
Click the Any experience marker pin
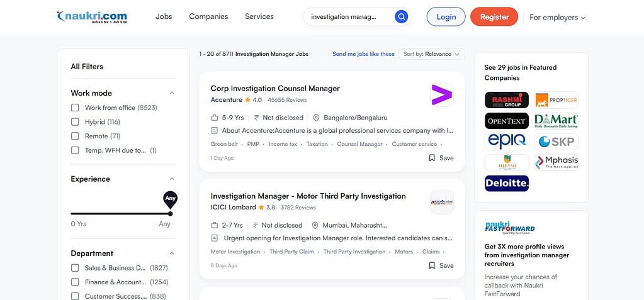[171, 199]
